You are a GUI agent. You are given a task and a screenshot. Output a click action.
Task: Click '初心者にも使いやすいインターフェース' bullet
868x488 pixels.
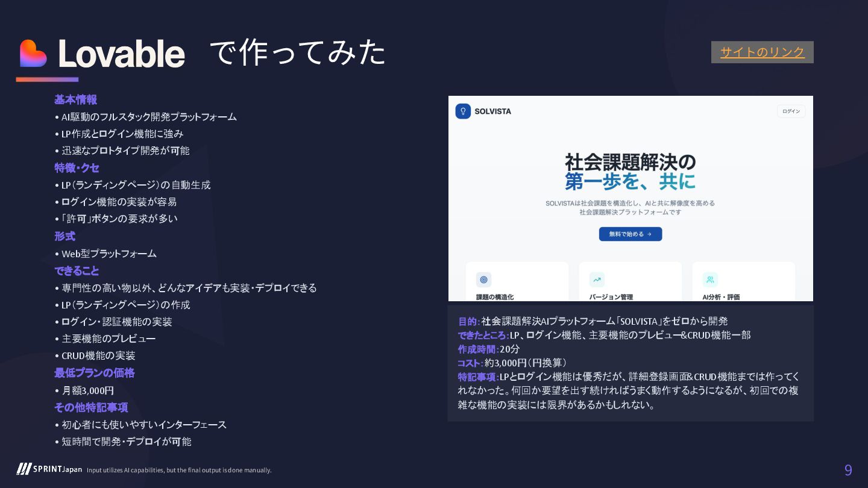coord(140,425)
